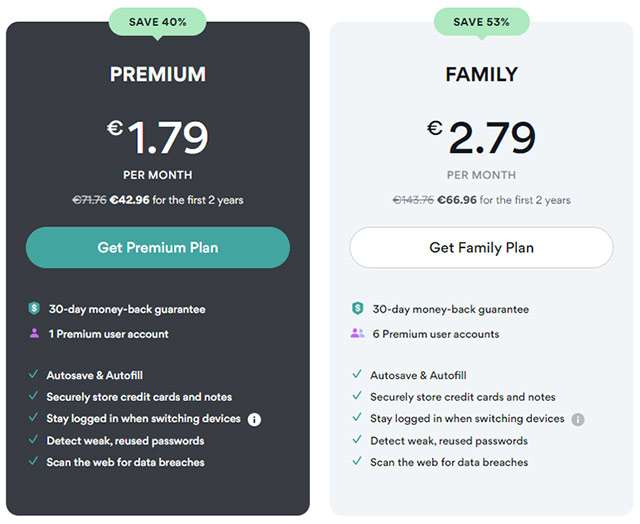Click '6 Premium user accounts' text
The width and height of the screenshot is (640, 524).
435,334
